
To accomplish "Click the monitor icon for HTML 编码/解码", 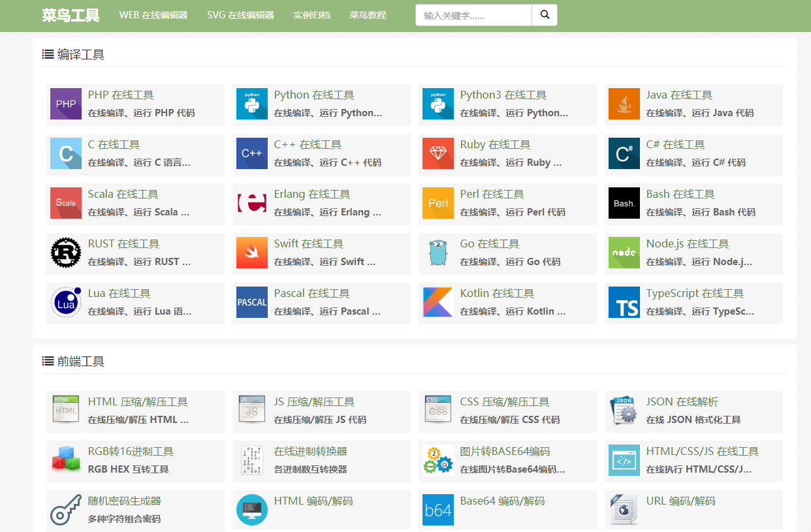I will tap(252, 510).
